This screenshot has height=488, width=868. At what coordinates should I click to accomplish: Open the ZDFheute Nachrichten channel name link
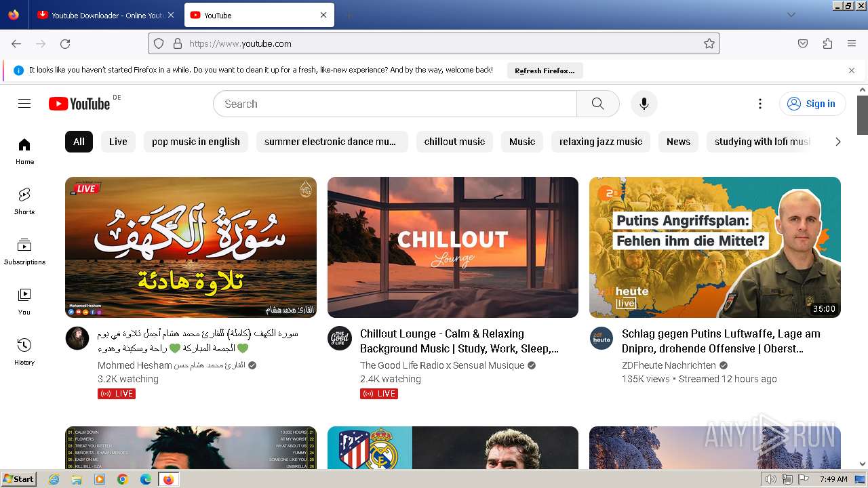[x=669, y=365]
